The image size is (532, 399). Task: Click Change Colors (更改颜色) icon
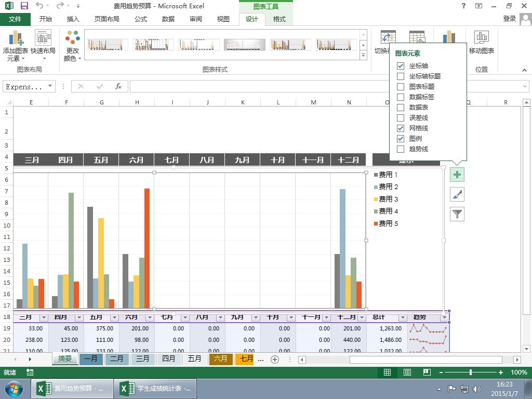[73, 37]
